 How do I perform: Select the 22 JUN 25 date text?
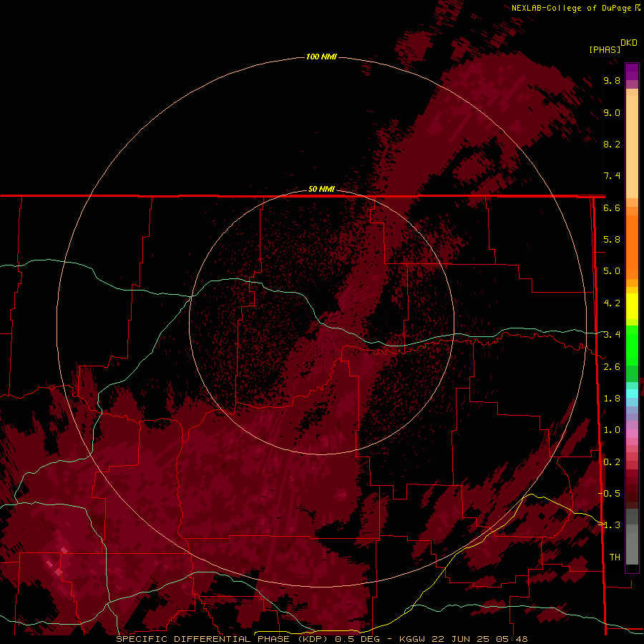click(x=462, y=639)
